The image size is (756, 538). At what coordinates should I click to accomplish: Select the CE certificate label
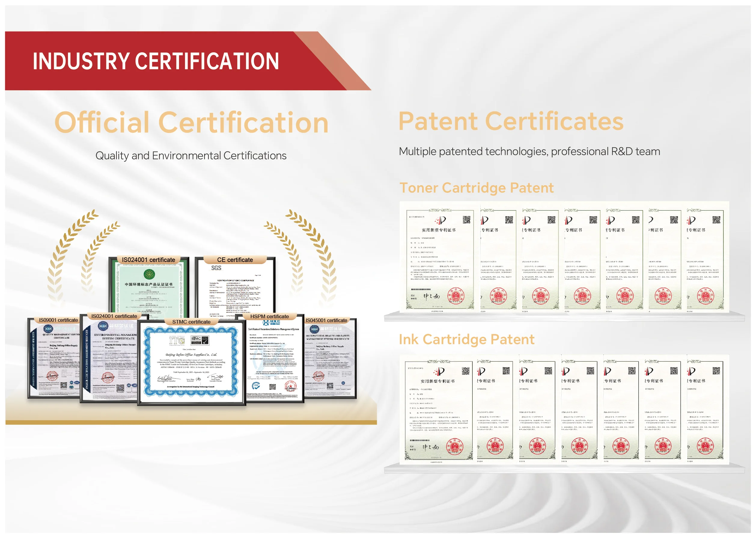click(235, 260)
